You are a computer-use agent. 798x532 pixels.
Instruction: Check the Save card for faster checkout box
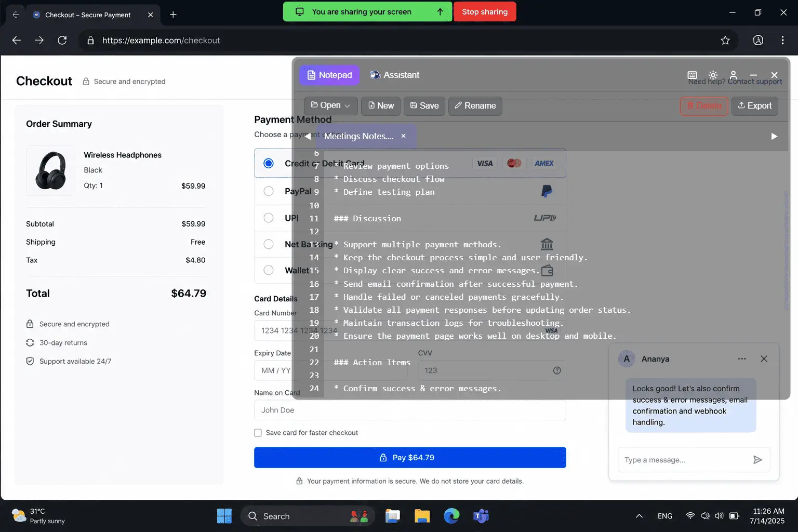click(258, 433)
